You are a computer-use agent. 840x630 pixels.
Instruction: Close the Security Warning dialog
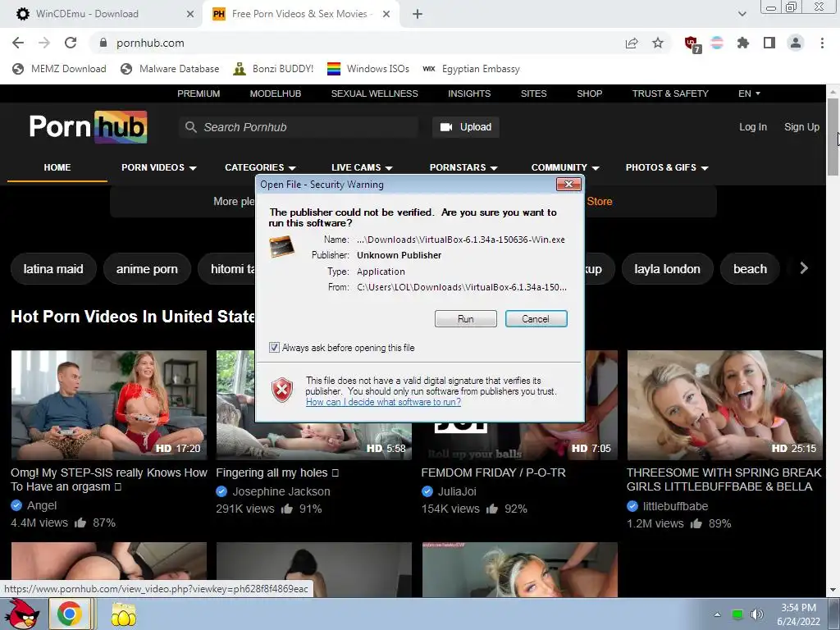pyautogui.click(x=568, y=185)
